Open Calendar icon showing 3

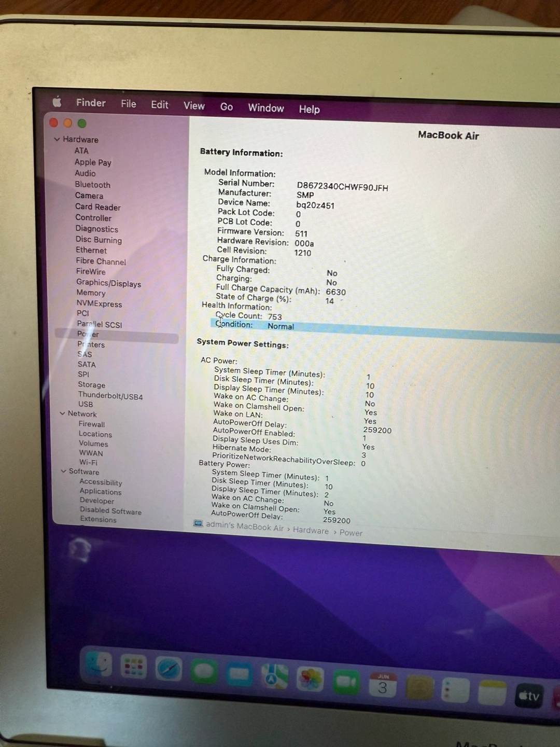pos(383,685)
